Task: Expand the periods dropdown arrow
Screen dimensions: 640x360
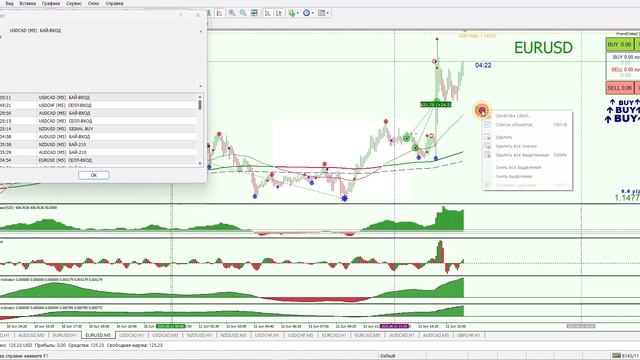Action: pos(313,13)
